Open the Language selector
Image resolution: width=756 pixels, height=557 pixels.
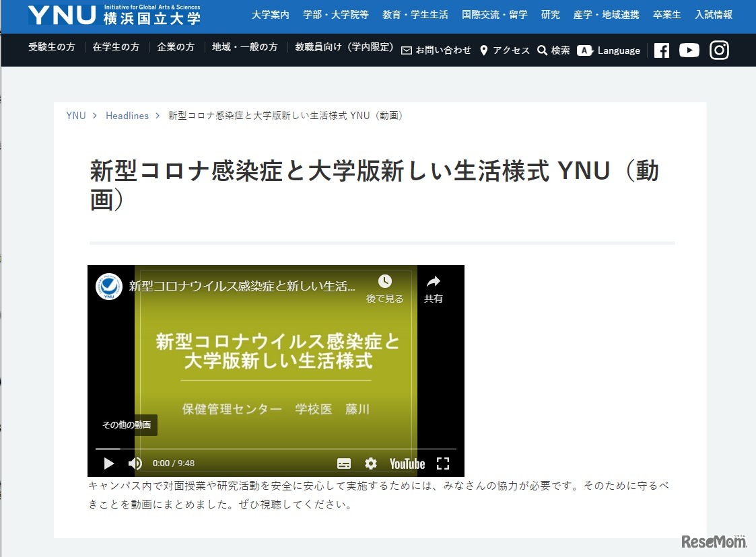point(609,50)
